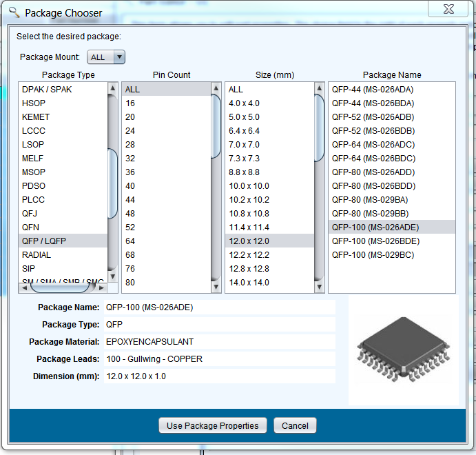Click scroll up arrow in Size list
This screenshot has width=476, height=455.
click(319, 88)
